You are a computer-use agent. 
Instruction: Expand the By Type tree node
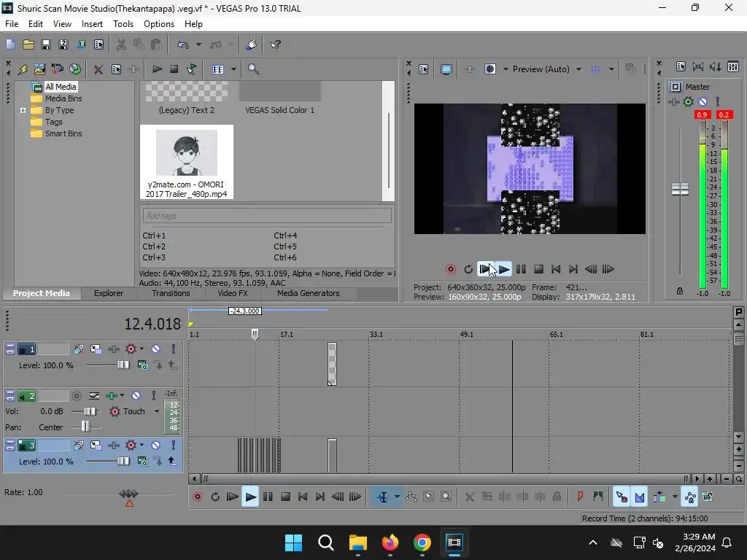[x=23, y=110]
